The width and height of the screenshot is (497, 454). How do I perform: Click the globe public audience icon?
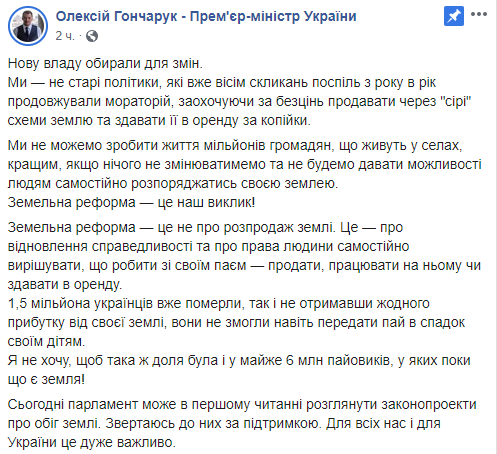point(92,36)
